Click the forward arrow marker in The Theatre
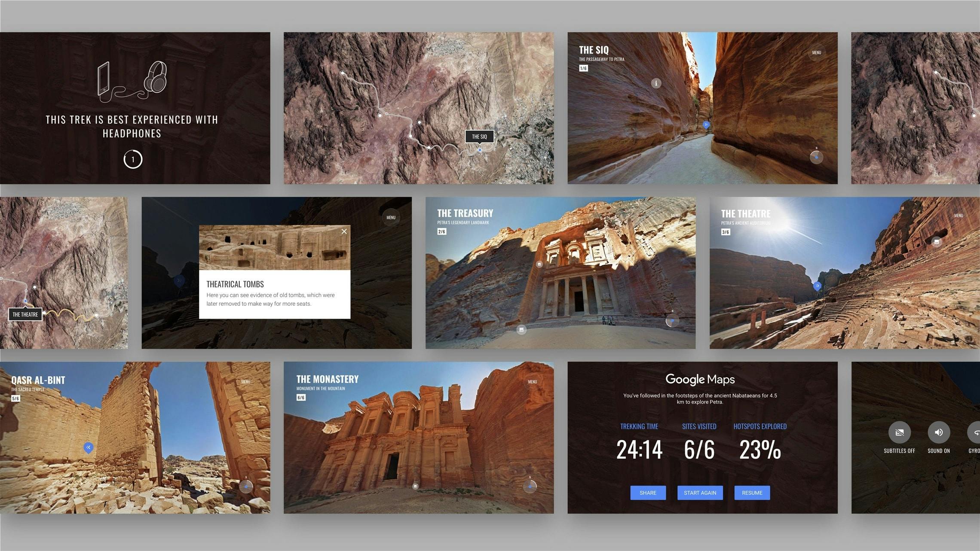 point(817,286)
